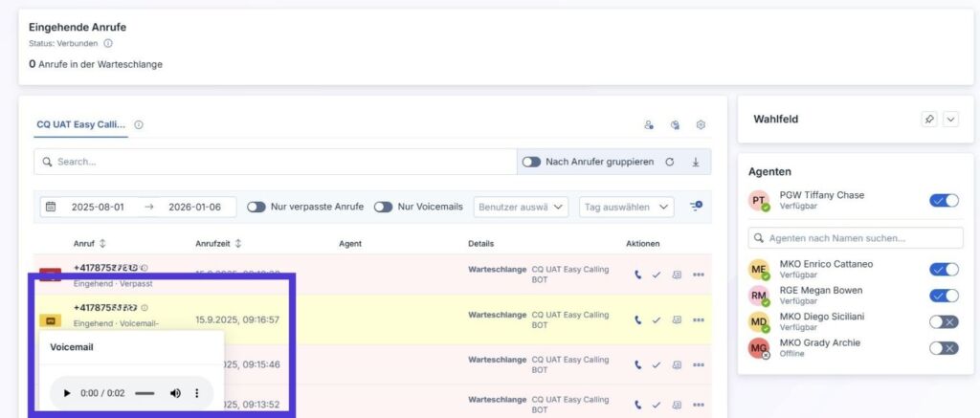Click the info icon beside the voicemail caller number

145,307
